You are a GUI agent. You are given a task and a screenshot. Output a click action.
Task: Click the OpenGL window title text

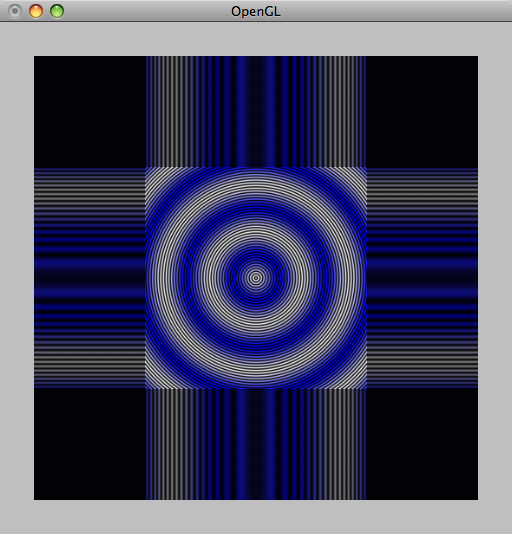pos(255,12)
